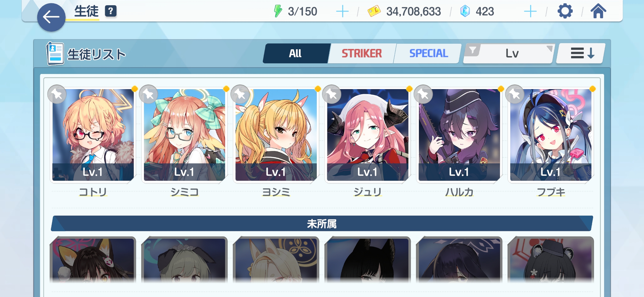Click the blue gem currency icon
Screen dimensions: 644x297
click(465, 11)
